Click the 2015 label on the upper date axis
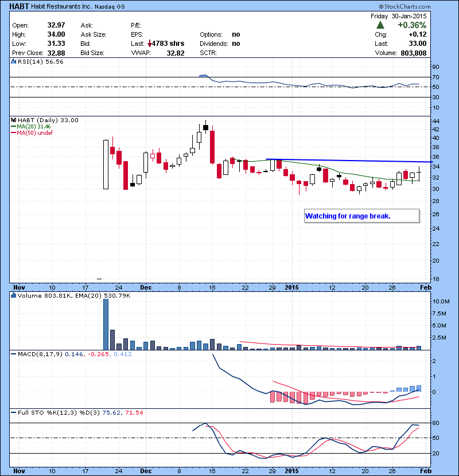The height and width of the screenshot is (476, 459). (293, 287)
